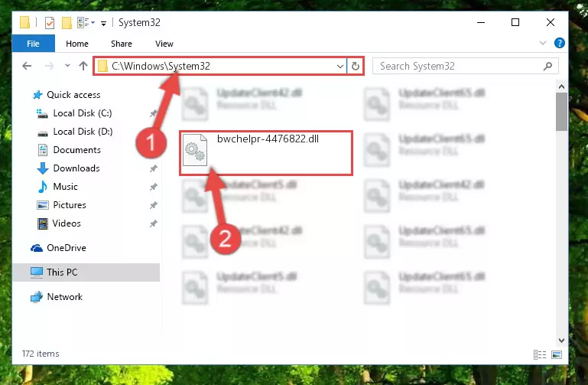Open Documents in the sidebar

(x=70, y=150)
